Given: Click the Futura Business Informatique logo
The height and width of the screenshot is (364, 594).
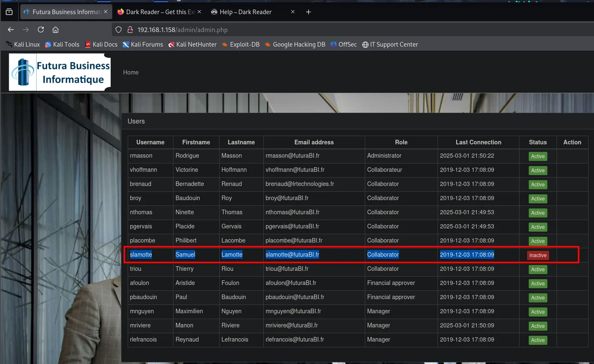Looking at the screenshot, I should pos(60,72).
